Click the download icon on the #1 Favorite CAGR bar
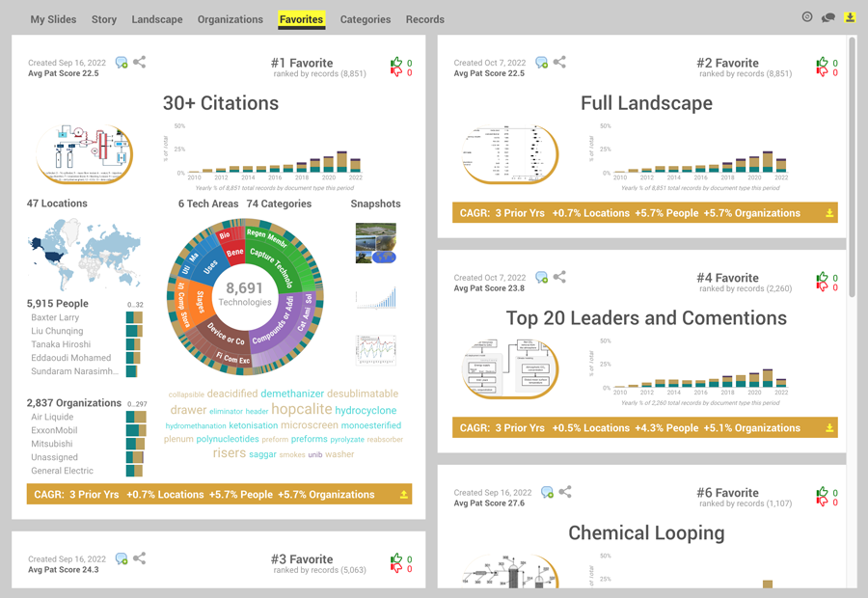 402,494
